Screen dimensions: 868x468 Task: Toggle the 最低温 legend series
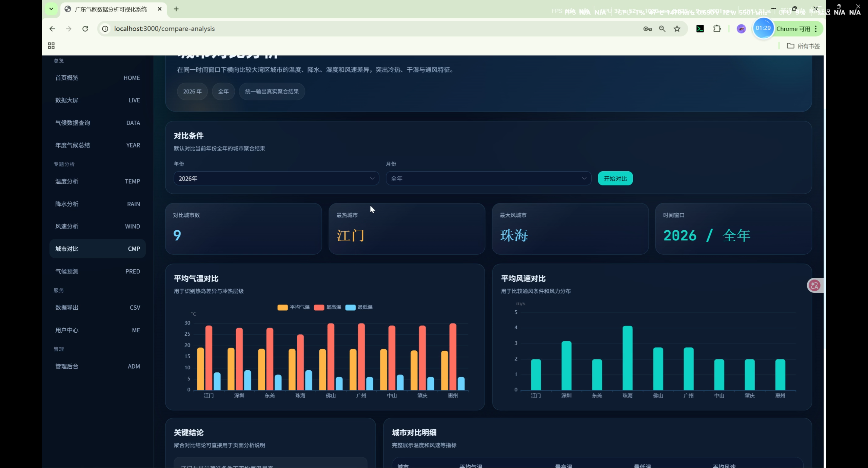click(x=359, y=307)
